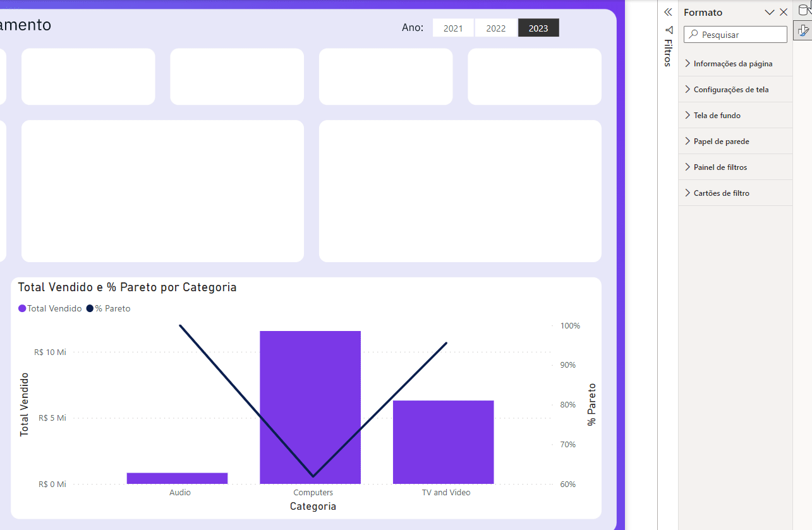Open the Formato pane selector chevron
Image resolution: width=812 pixels, height=530 pixels.
coord(770,12)
